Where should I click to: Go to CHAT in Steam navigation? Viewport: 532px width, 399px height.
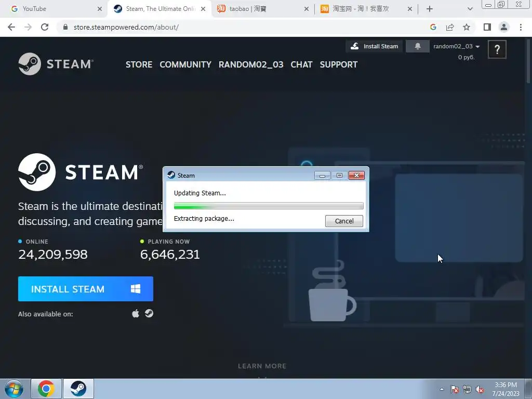pos(301,64)
